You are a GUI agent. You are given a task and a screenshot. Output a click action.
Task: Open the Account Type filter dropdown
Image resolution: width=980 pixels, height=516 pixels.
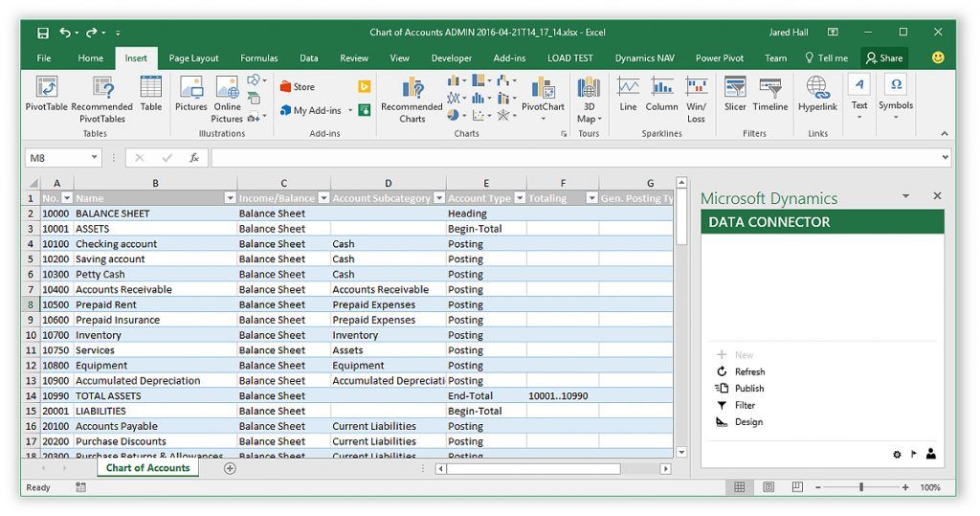pyautogui.click(x=520, y=198)
